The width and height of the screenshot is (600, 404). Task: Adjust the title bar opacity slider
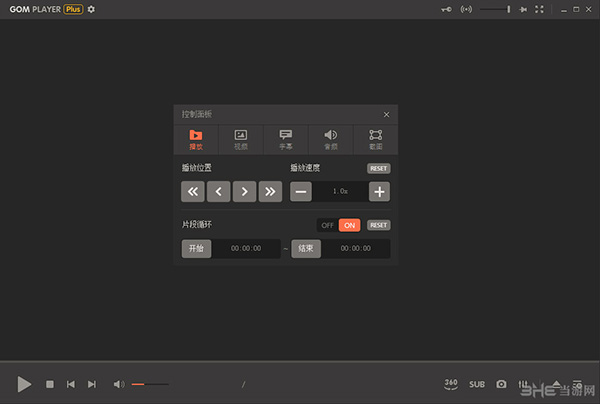(495, 9)
